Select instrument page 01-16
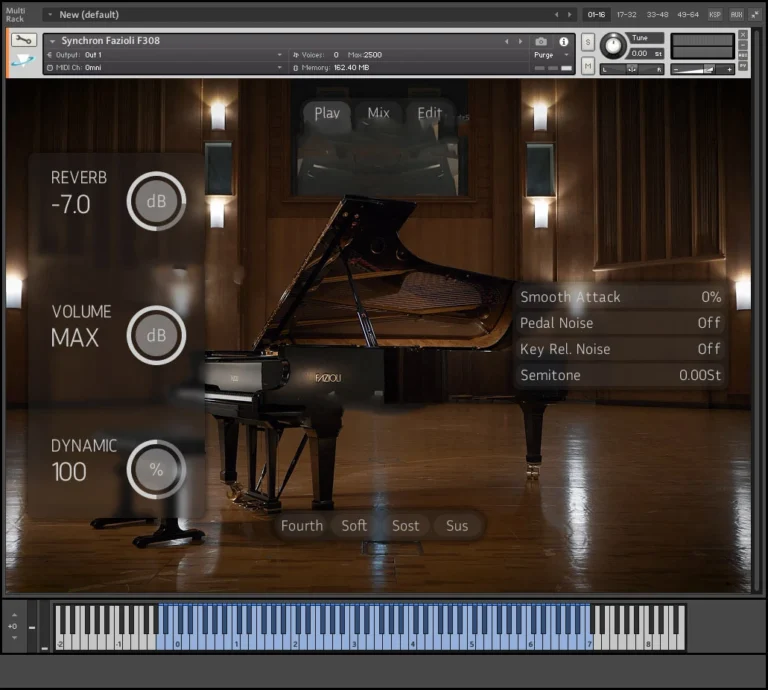Image resolution: width=768 pixels, height=690 pixels. point(596,15)
